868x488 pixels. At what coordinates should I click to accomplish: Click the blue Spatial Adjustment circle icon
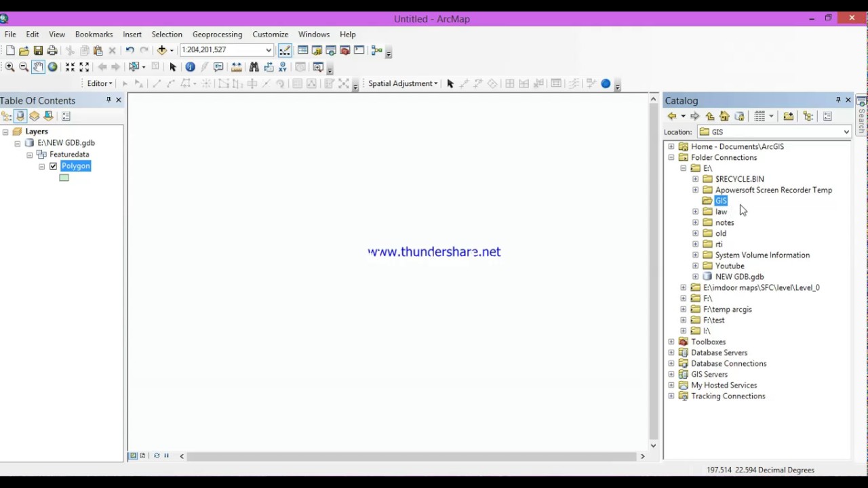(606, 83)
